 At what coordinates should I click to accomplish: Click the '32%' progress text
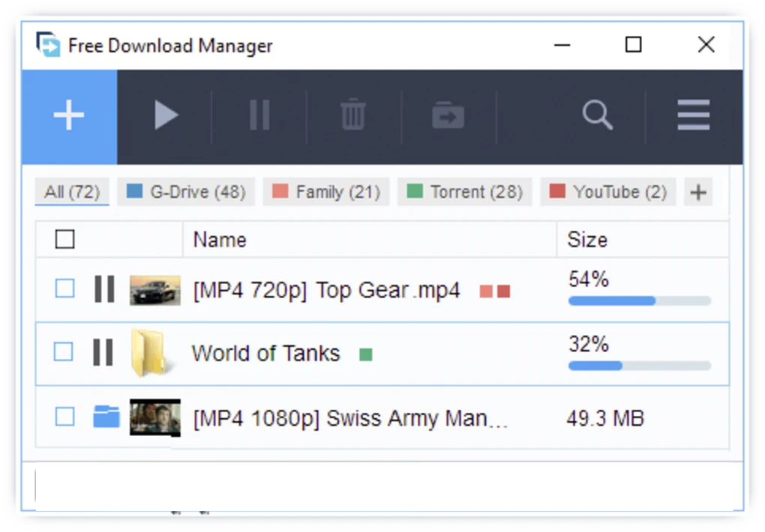pyautogui.click(x=589, y=344)
